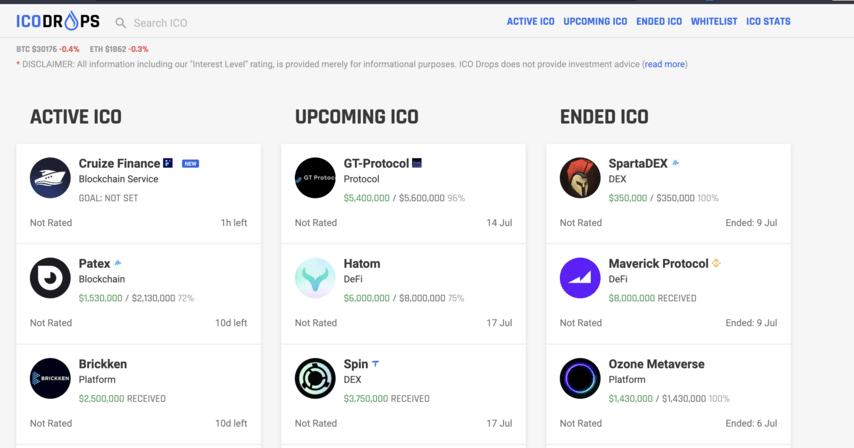The image size is (854, 448).
Task: Click the Ozone Metaverse ring logo
Action: [580, 378]
